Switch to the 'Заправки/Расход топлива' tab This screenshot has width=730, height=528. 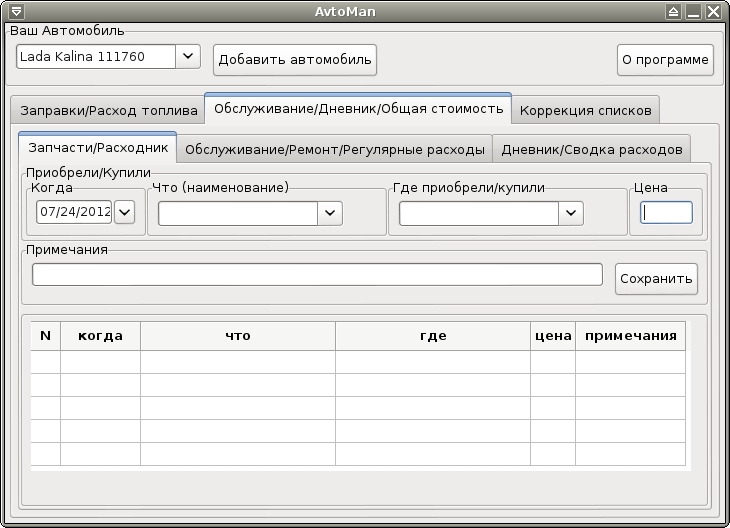click(105, 110)
